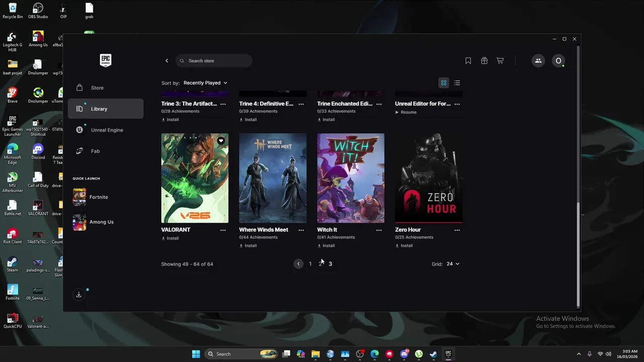The width and height of the screenshot is (644, 362).
Task: Open Battle.net desktop icon
Action: coord(13,208)
